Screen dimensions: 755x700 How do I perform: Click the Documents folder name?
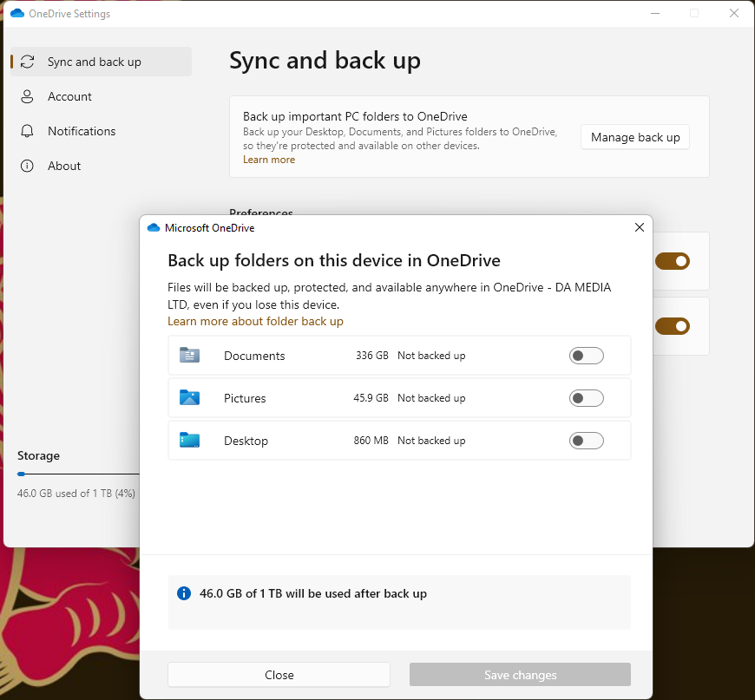pyautogui.click(x=254, y=356)
